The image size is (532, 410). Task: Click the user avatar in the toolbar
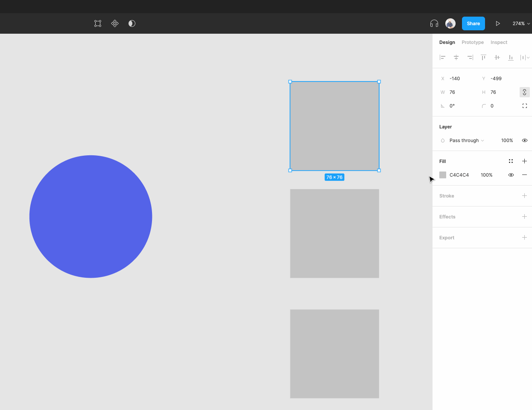(450, 23)
